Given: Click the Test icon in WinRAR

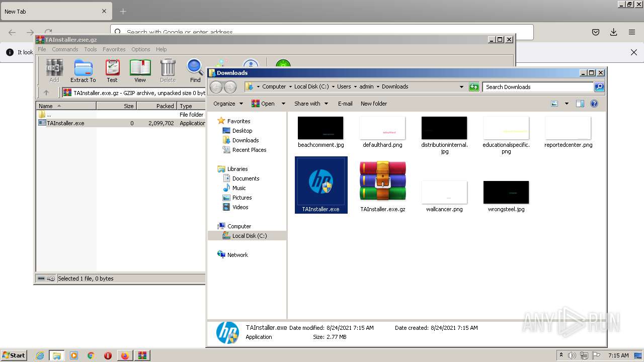Looking at the screenshot, I should (112, 71).
